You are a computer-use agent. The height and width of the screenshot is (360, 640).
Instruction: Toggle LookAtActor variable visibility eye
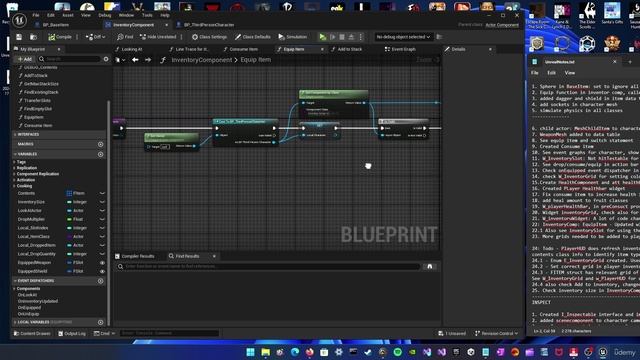[102, 211]
